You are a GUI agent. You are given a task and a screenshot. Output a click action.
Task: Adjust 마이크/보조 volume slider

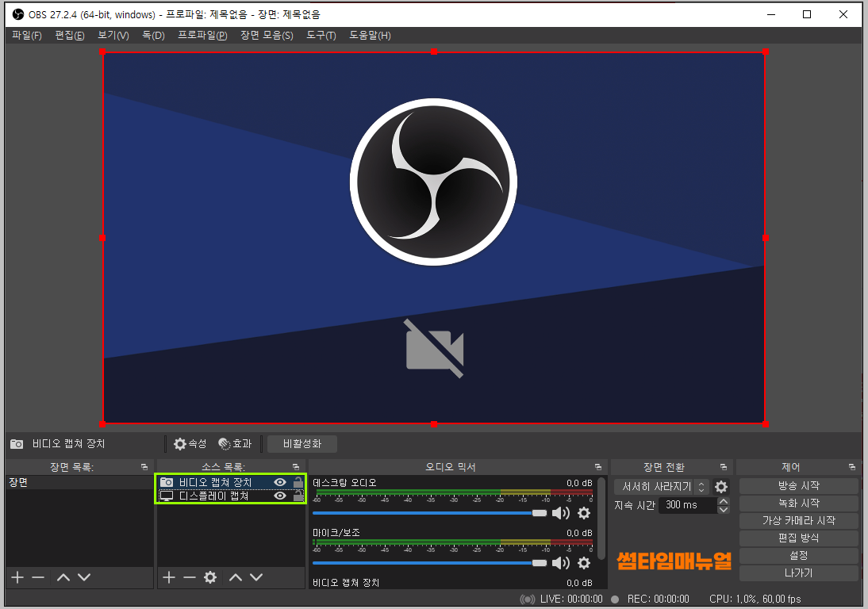[x=429, y=563]
